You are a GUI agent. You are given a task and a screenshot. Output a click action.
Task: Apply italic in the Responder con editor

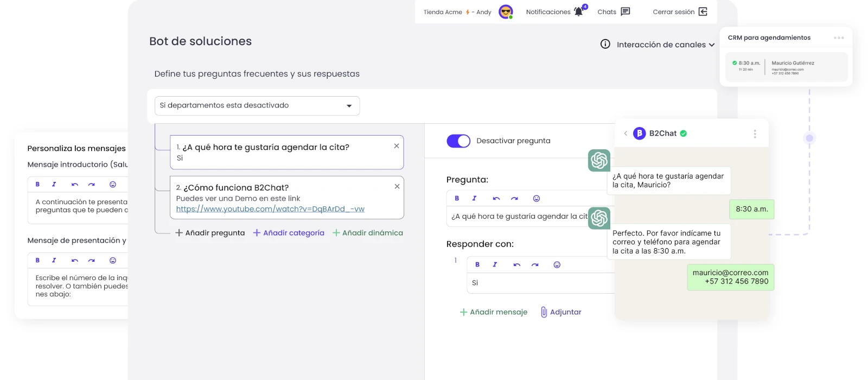(x=495, y=265)
